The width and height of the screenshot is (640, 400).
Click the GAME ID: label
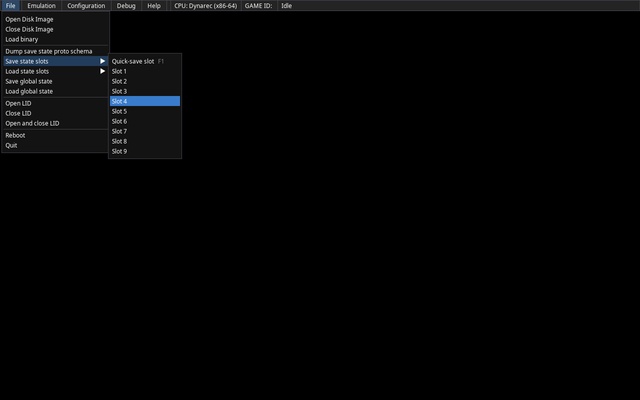[x=258, y=6]
